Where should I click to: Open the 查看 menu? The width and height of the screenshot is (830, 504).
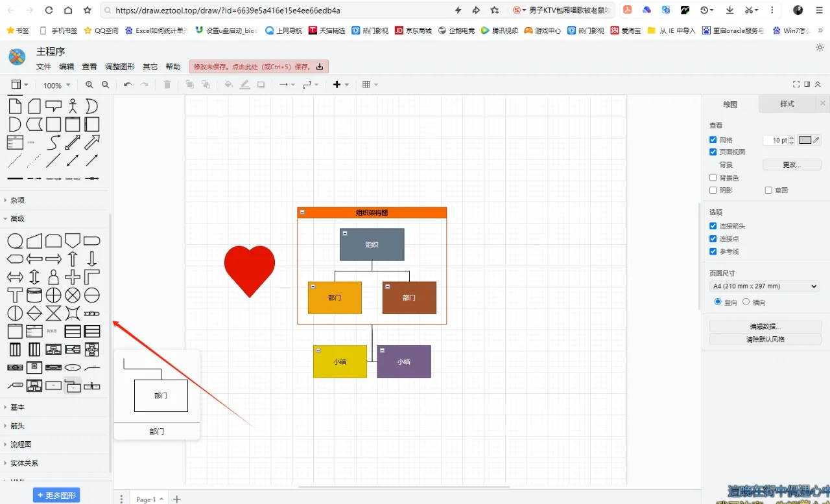click(89, 67)
